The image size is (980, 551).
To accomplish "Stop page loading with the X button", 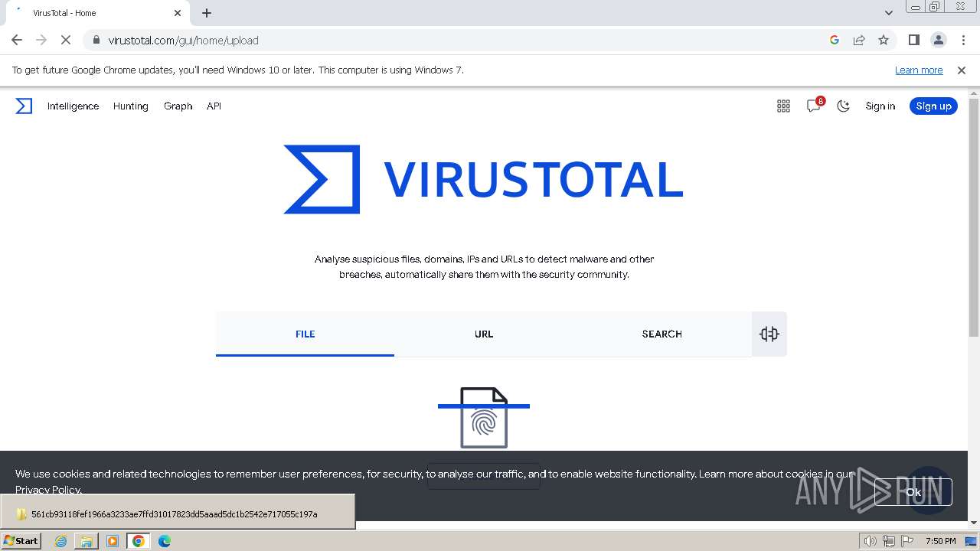I will (66, 40).
